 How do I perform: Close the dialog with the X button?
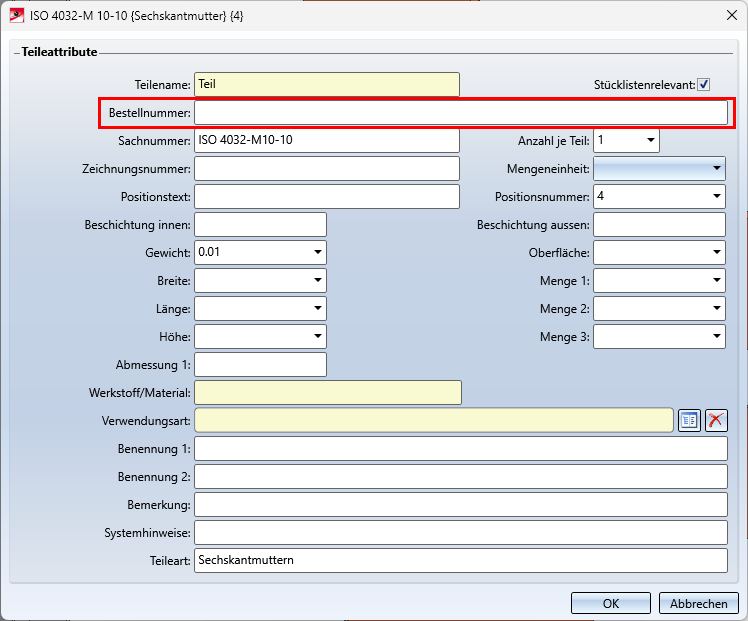click(x=724, y=16)
